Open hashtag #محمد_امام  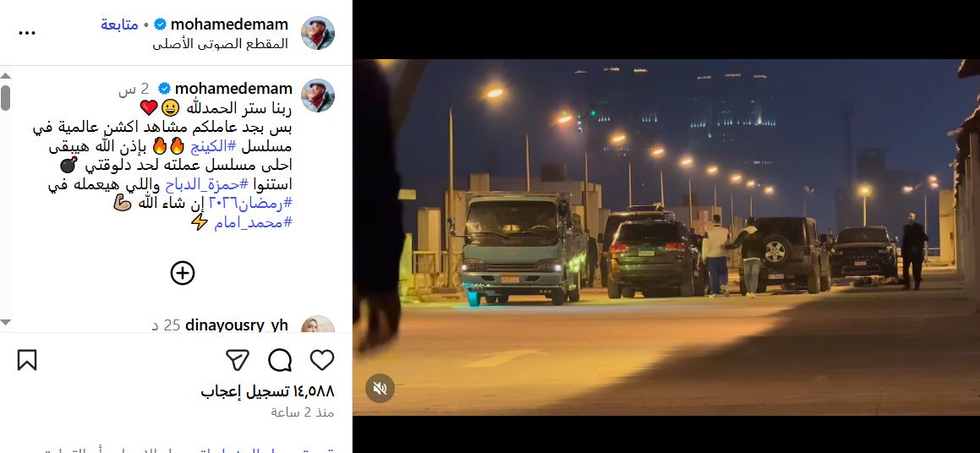tap(253, 223)
